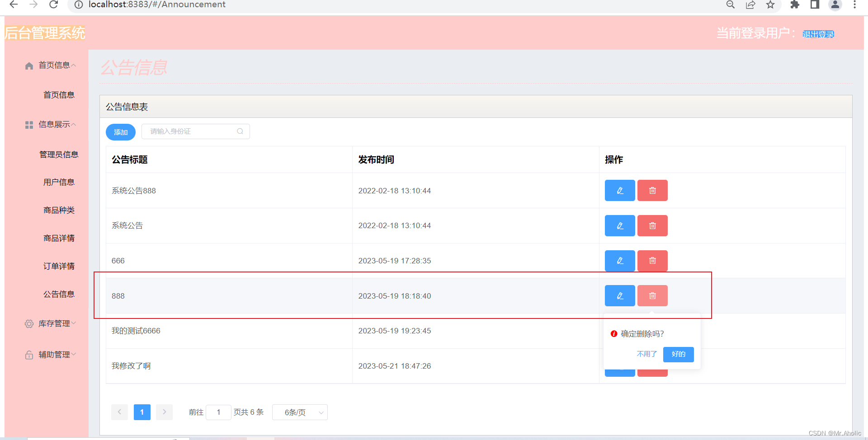
Task: Click 2023-05-19 17:28:35 timestamp cell
Action: coord(476,261)
